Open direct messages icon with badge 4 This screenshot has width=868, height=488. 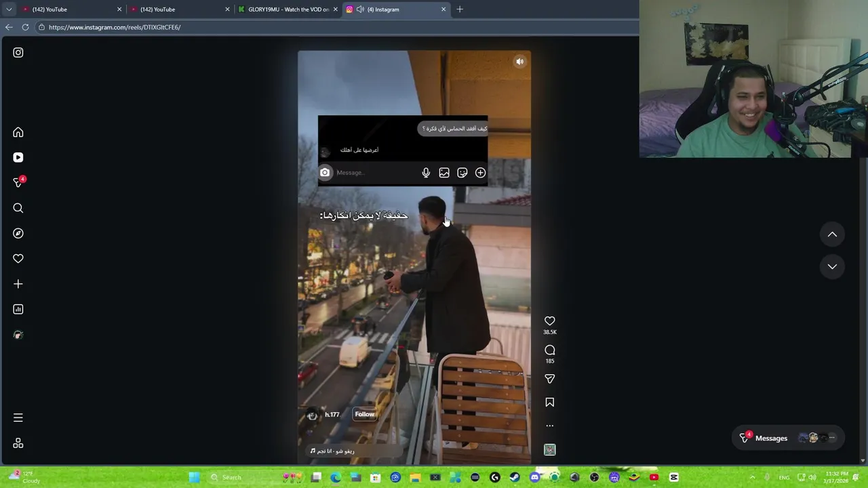click(x=18, y=182)
